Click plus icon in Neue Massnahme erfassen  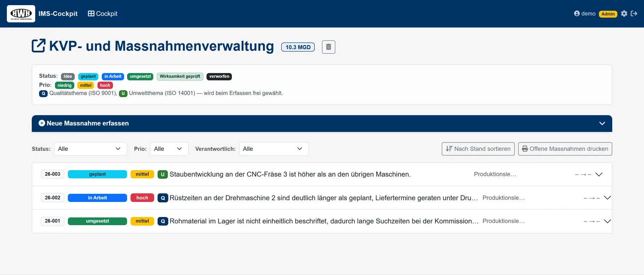pyautogui.click(x=42, y=123)
